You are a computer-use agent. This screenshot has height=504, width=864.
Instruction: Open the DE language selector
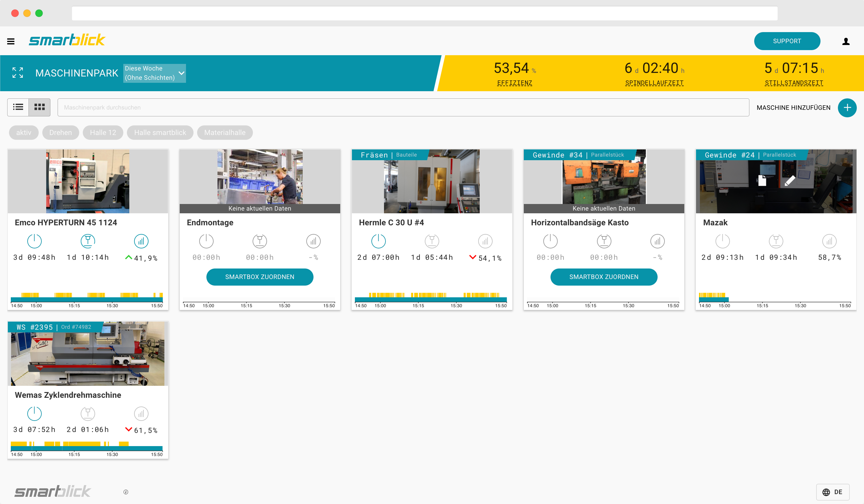click(x=832, y=492)
